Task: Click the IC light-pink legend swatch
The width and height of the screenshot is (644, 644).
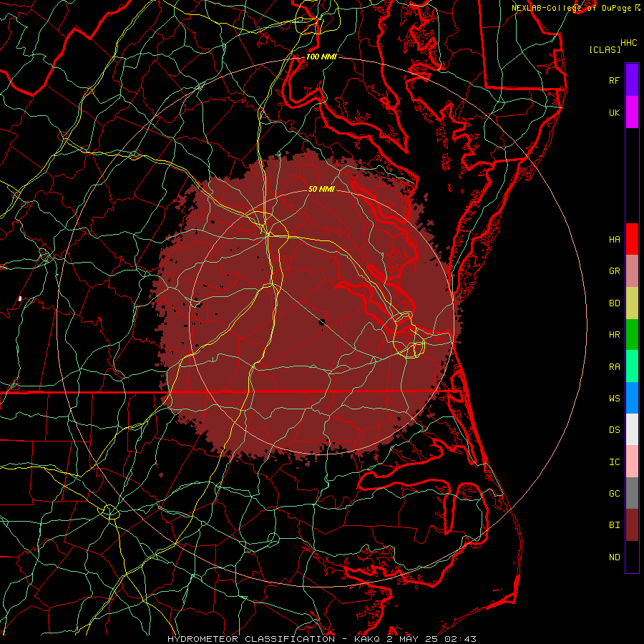Action: tap(632, 462)
